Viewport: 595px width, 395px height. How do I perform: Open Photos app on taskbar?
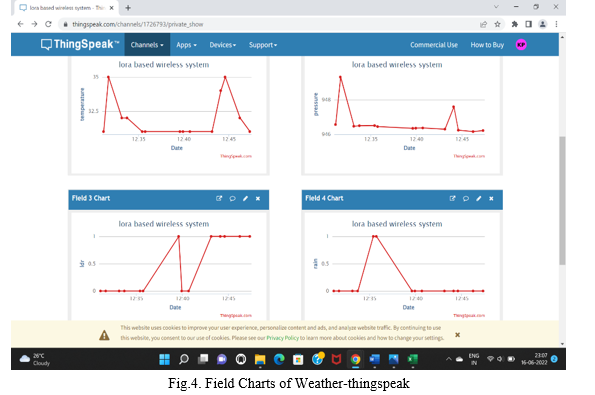coord(394,359)
